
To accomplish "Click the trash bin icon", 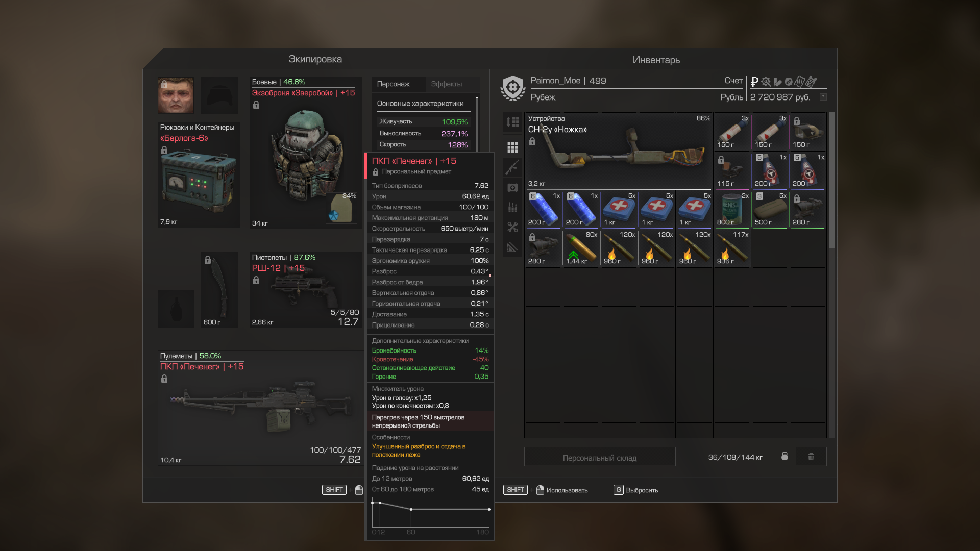I will pyautogui.click(x=811, y=457).
